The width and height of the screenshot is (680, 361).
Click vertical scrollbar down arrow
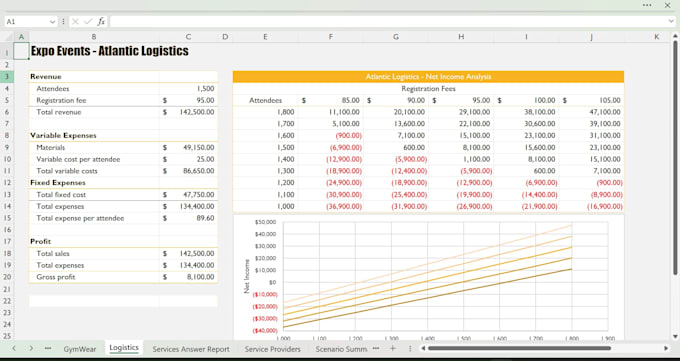tap(675, 336)
